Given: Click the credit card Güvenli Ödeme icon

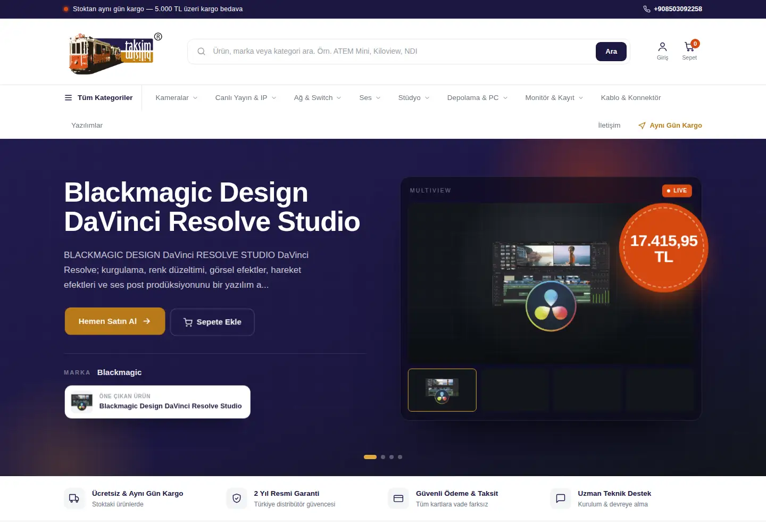Looking at the screenshot, I should tap(398, 498).
